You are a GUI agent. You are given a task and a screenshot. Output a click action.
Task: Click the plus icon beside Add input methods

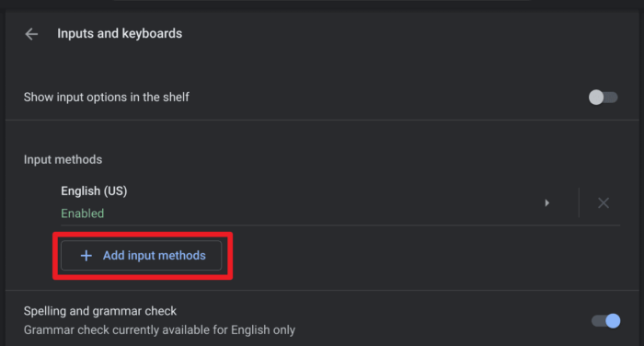click(86, 256)
